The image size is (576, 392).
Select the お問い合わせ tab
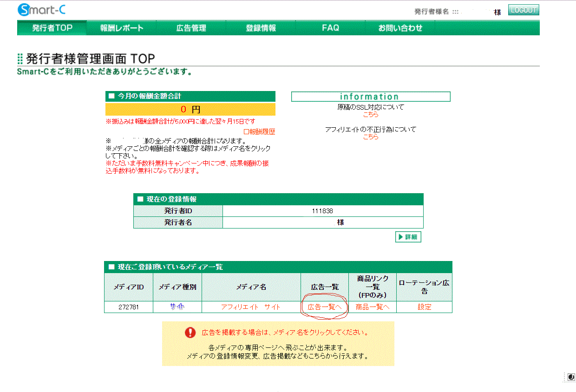tap(400, 28)
